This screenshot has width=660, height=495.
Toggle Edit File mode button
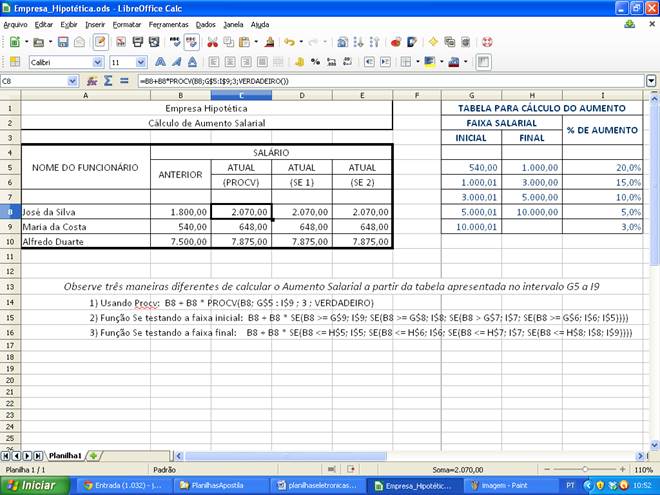[x=100, y=42]
